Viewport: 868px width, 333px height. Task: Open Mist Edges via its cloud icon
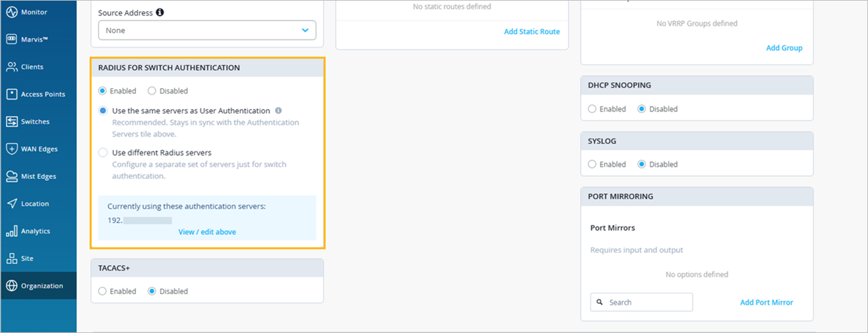coord(11,176)
